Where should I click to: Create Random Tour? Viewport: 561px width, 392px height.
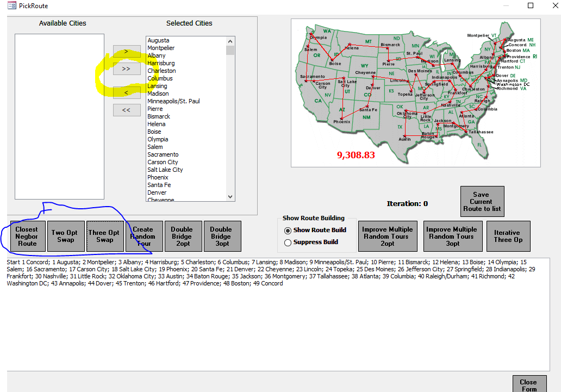click(144, 237)
